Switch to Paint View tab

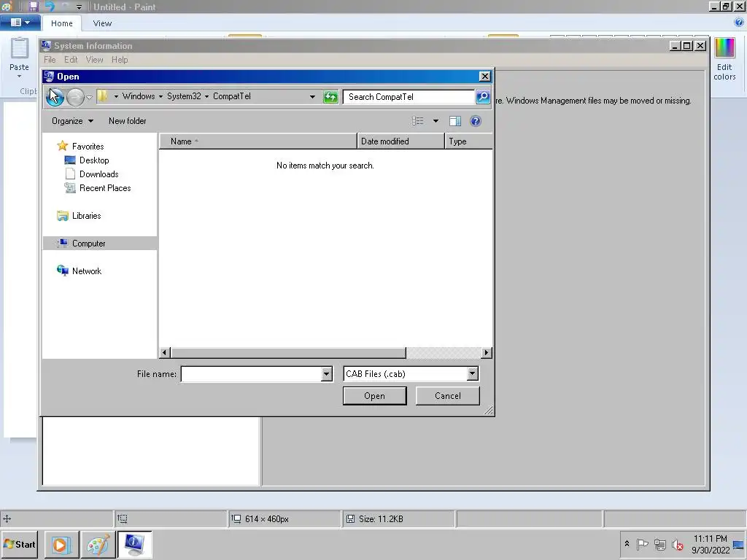point(102,23)
